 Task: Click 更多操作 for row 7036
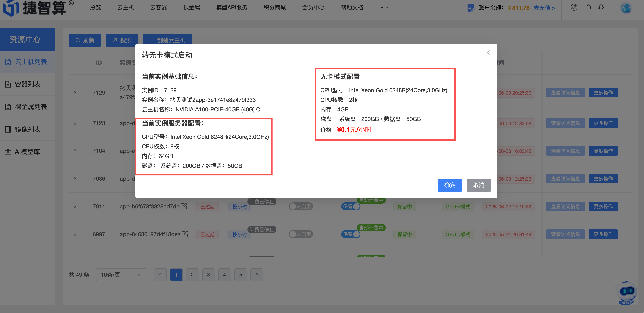click(x=603, y=178)
